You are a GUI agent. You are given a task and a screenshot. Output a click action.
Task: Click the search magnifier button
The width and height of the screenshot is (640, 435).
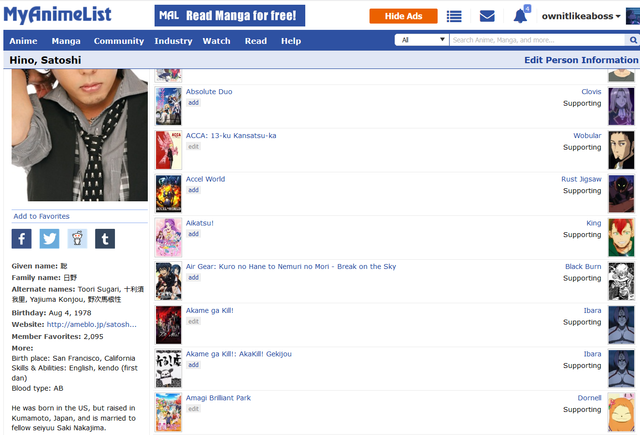point(633,40)
